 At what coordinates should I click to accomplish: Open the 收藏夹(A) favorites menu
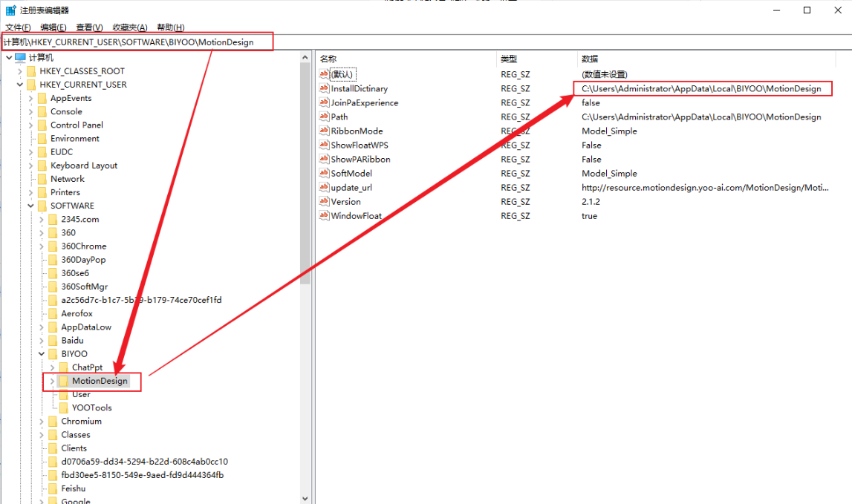(130, 27)
